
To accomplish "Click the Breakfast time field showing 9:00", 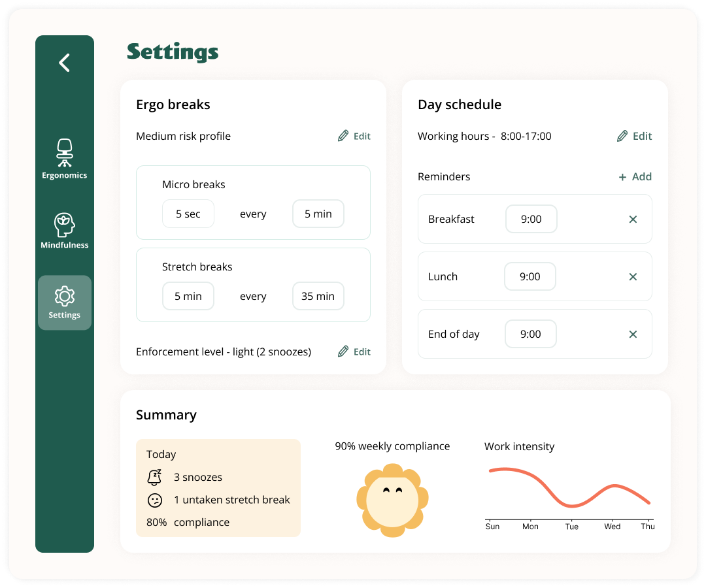I will coord(531,219).
